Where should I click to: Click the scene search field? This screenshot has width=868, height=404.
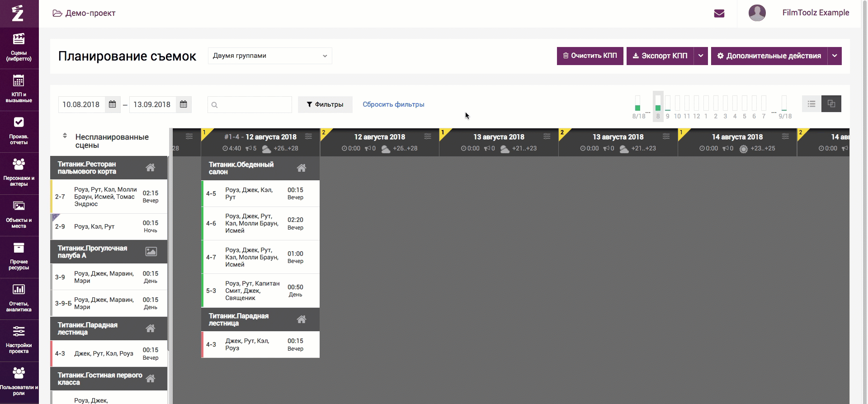(x=250, y=104)
